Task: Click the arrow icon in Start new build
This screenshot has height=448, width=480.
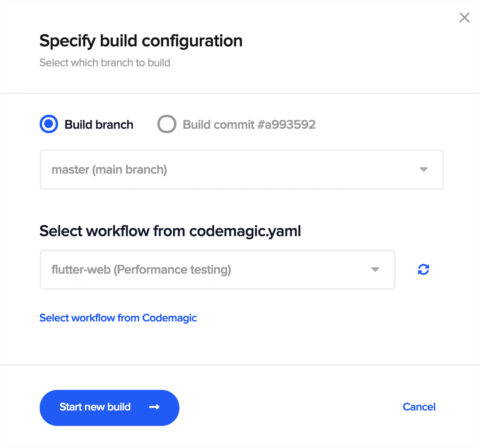Action: 154,407
